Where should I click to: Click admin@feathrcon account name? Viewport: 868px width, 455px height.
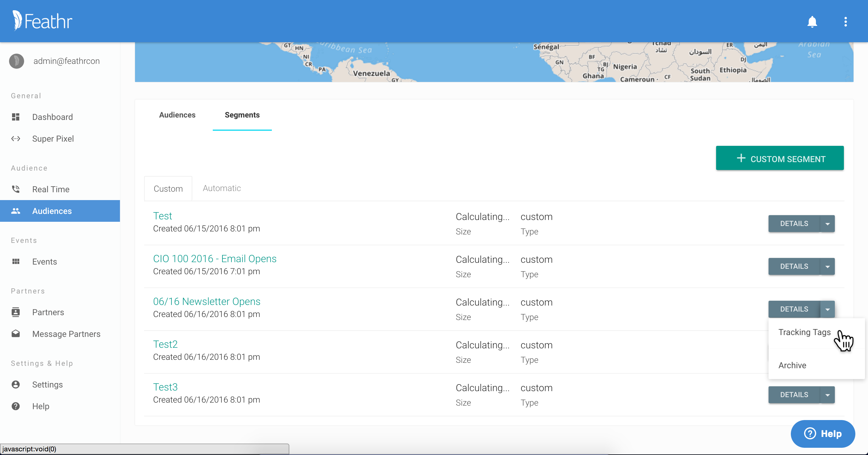point(66,61)
